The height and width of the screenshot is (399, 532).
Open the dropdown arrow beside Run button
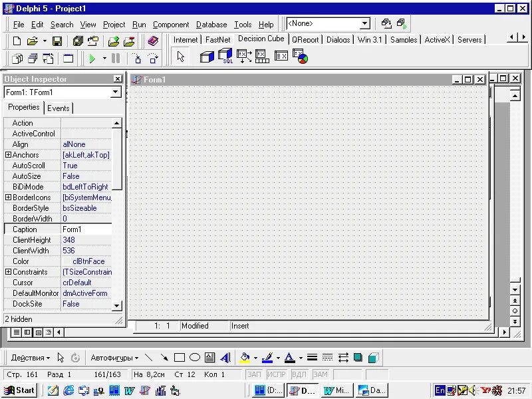click(104, 59)
